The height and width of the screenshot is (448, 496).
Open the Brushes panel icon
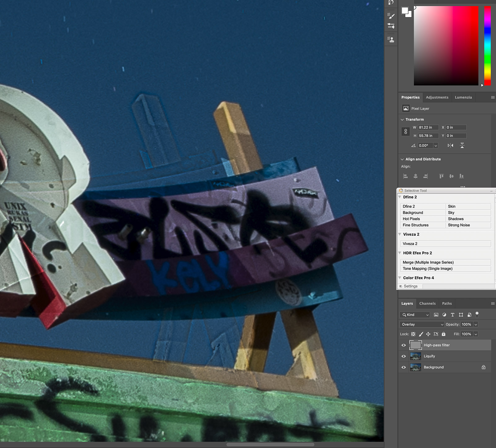391,16
